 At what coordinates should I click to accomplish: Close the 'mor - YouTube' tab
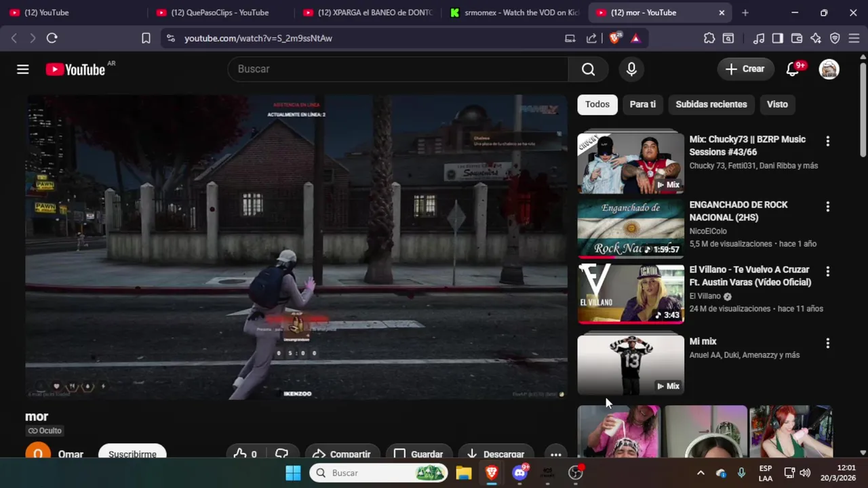(x=722, y=12)
